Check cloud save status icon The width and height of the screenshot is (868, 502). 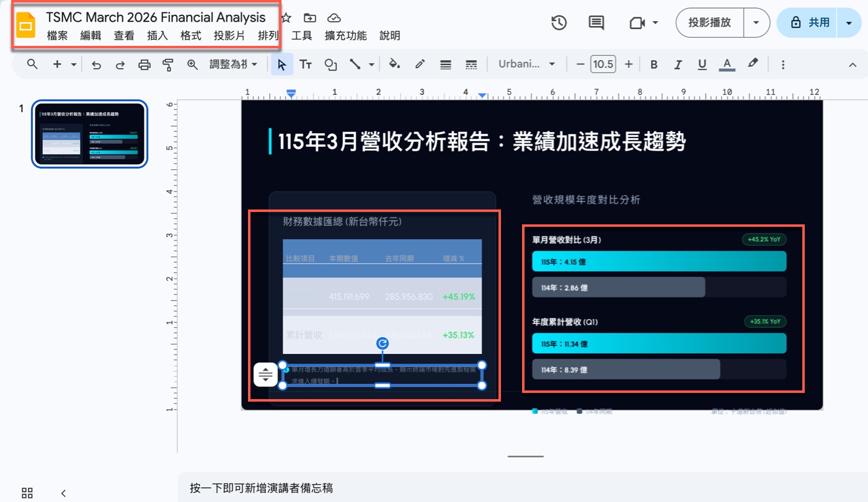click(x=334, y=18)
